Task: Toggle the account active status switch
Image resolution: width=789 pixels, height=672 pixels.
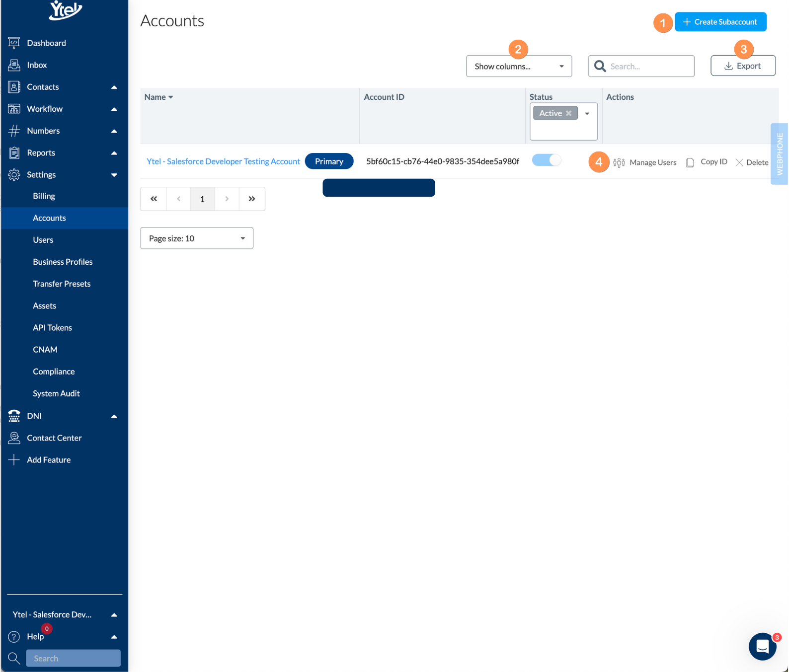Action: click(x=546, y=160)
